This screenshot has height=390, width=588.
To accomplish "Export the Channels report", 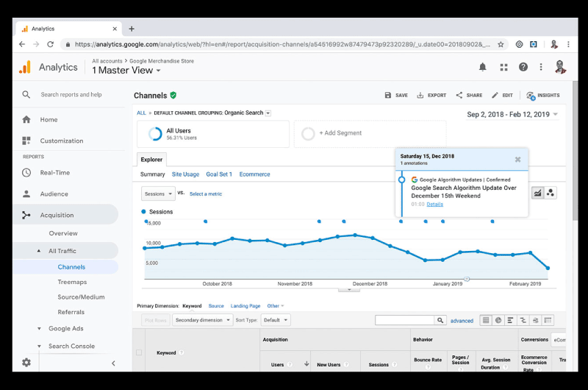I will click(431, 96).
